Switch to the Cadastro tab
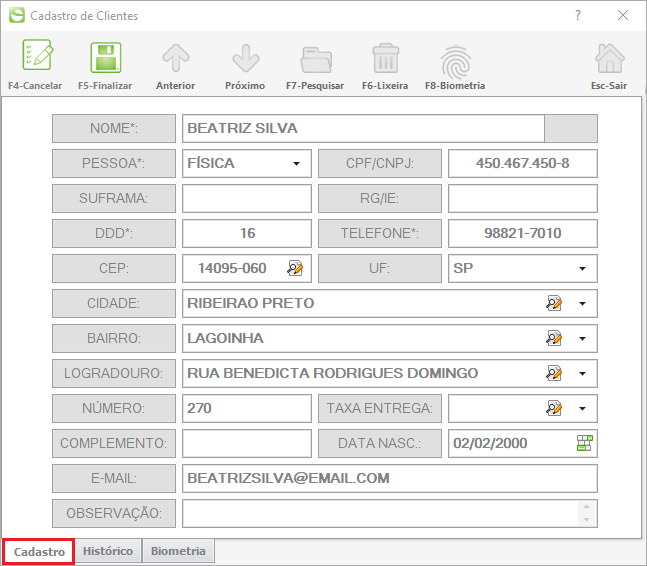Viewport: 647px width, 566px height. 39,552
